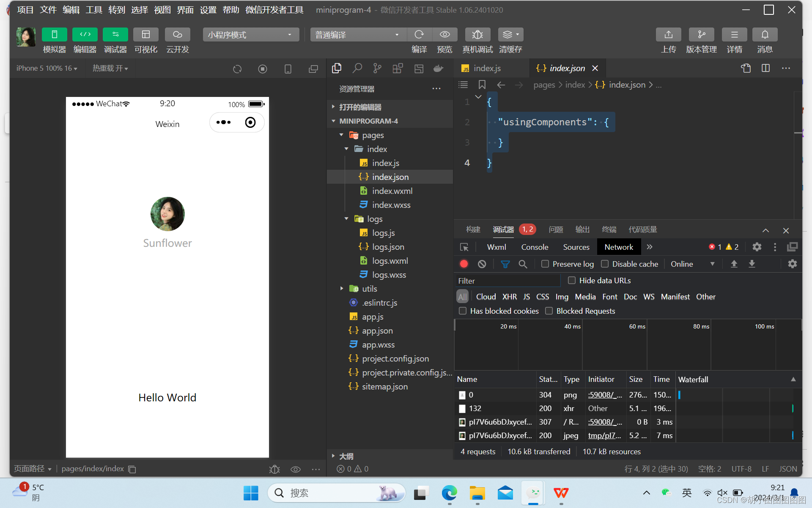
Task: Open Microsoft Edge from the taskbar
Action: (x=449, y=493)
